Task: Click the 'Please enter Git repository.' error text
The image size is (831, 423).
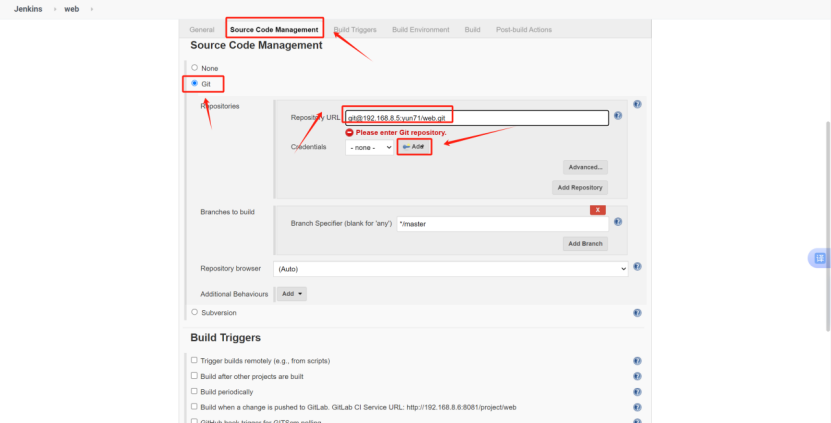Action: pos(401,133)
